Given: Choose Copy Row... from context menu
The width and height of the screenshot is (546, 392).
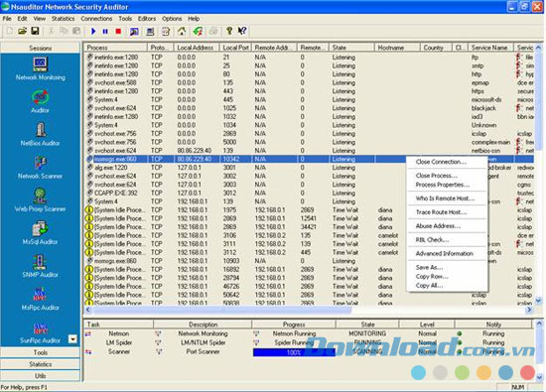Looking at the screenshot, I should point(447,277).
